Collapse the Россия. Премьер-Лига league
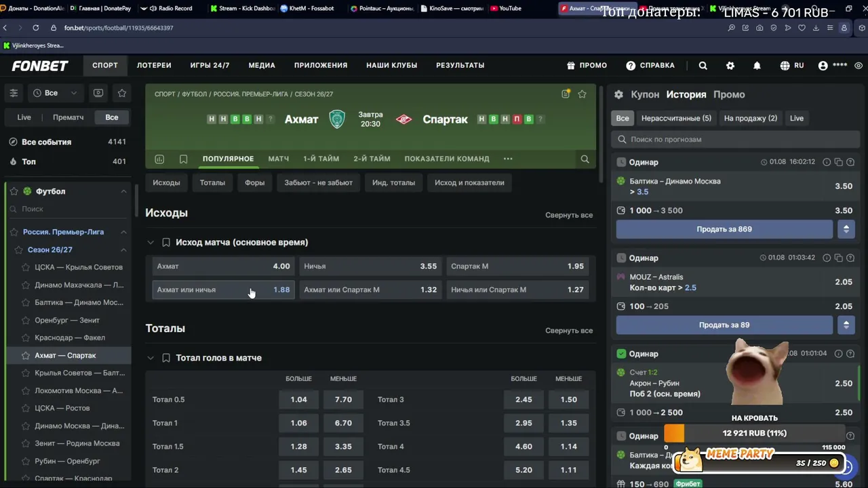 tap(123, 232)
